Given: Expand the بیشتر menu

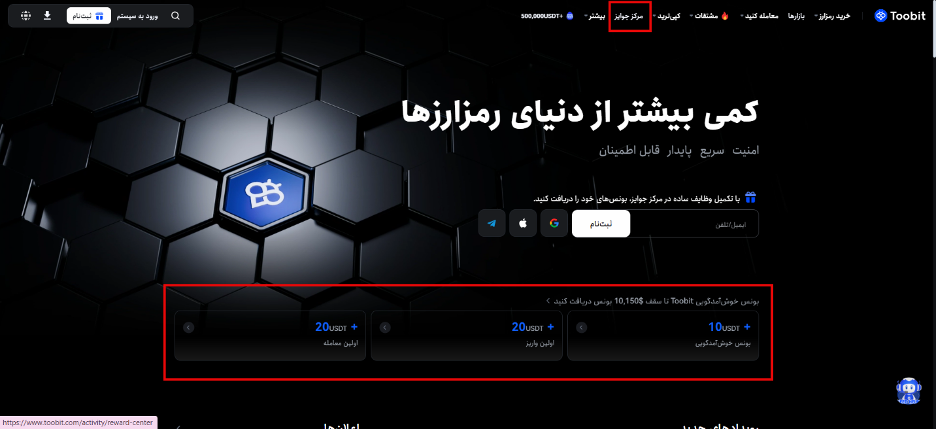Looking at the screenshot, I should (x=596, y=16).
